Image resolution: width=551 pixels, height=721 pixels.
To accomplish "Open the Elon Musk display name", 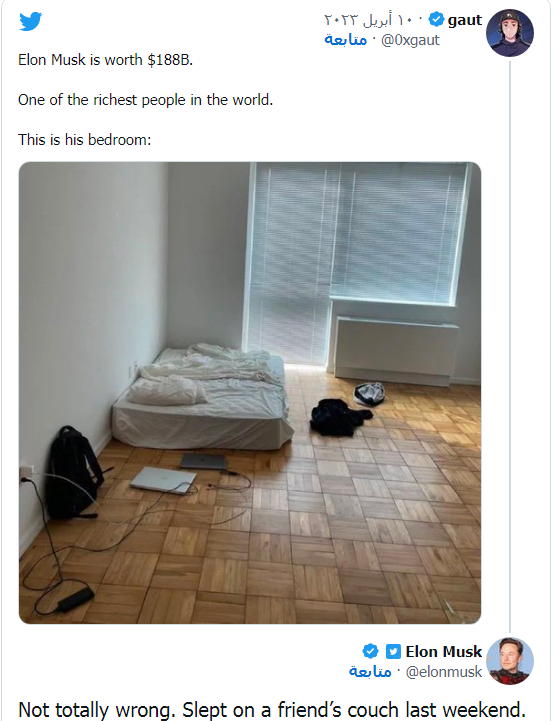I will tap(443, 652).
